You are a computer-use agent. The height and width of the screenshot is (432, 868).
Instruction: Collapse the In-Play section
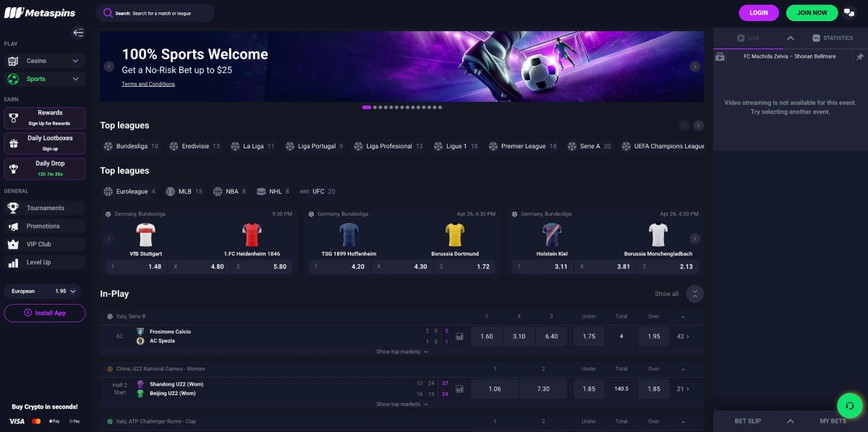tap(695, 294)
